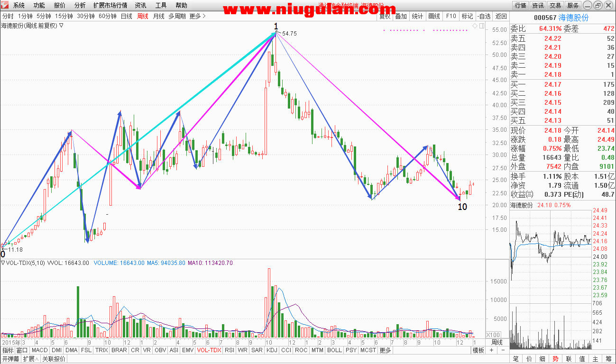Click the 周线 period selector under the chart
Viewport: 616px width, 364px height.
[496, 342]
